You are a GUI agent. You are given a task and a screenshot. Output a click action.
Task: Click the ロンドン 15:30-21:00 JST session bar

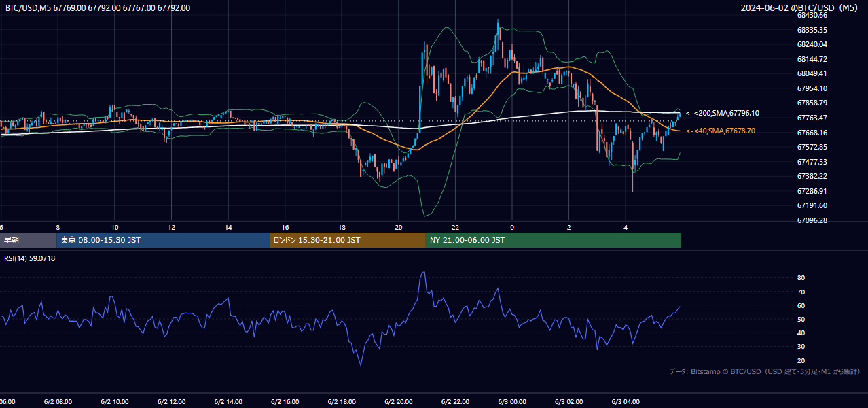tap(348, 240)
